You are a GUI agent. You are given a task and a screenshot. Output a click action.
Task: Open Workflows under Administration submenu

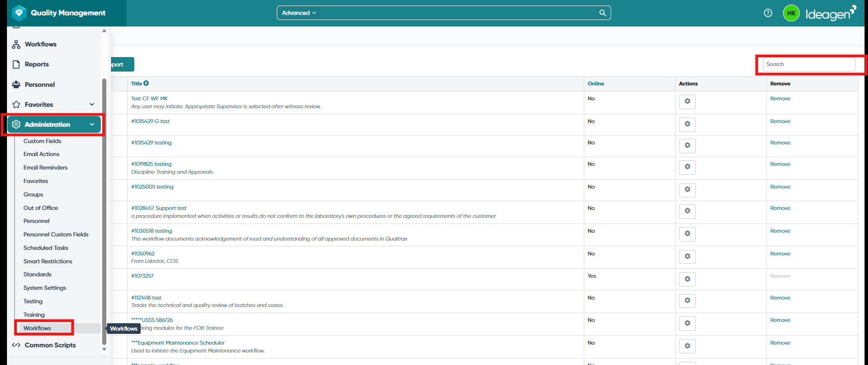coord(38,328)
